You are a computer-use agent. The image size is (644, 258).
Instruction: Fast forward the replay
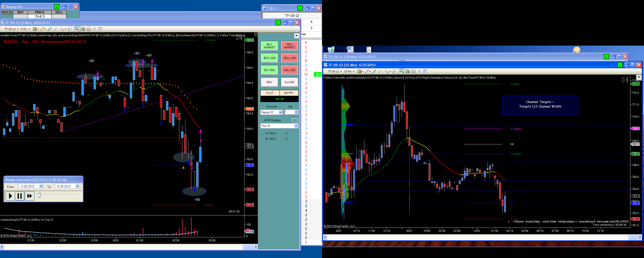pyautogui.click(x=29, y=196)
